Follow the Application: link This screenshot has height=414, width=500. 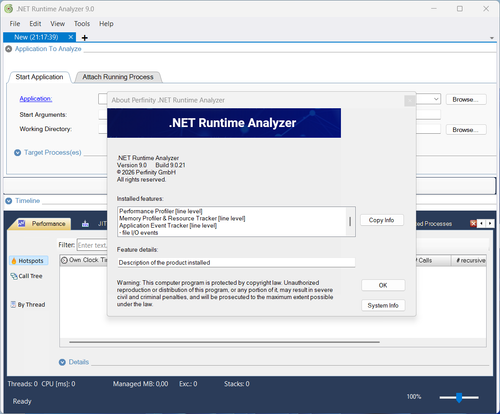point(36,99)
